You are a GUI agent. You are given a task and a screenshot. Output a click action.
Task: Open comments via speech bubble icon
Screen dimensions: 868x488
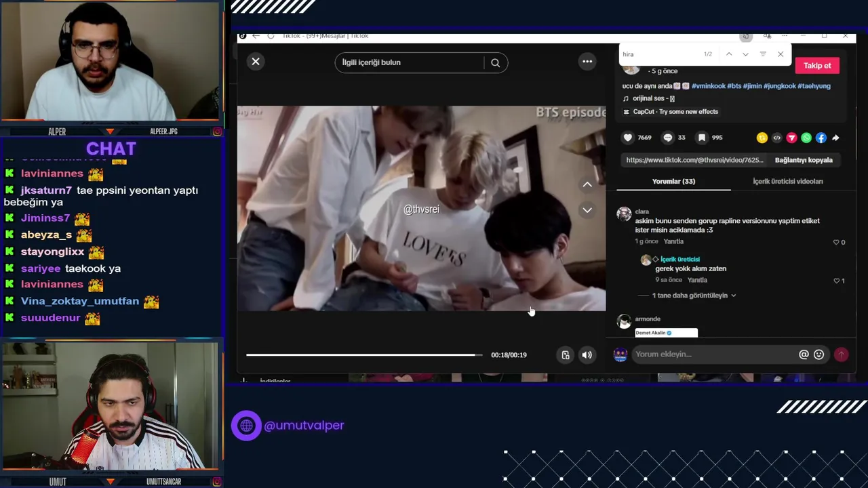click(668, 138)
